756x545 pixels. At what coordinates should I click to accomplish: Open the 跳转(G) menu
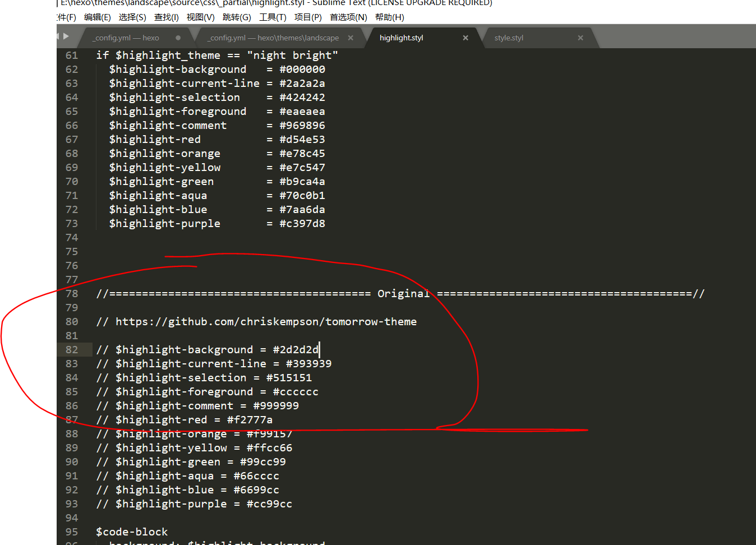coord(237,17)
